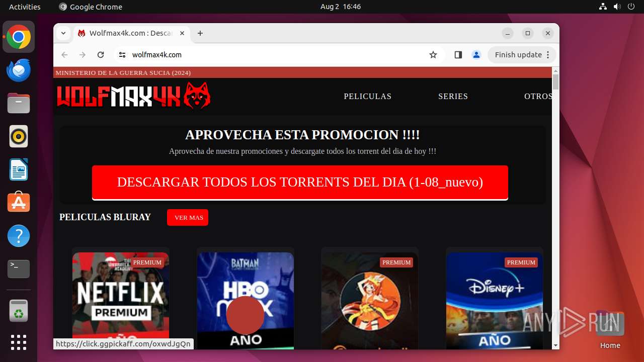Open the Activities overview
Viewport: 644px width, 362px height.
coord(25,7)
